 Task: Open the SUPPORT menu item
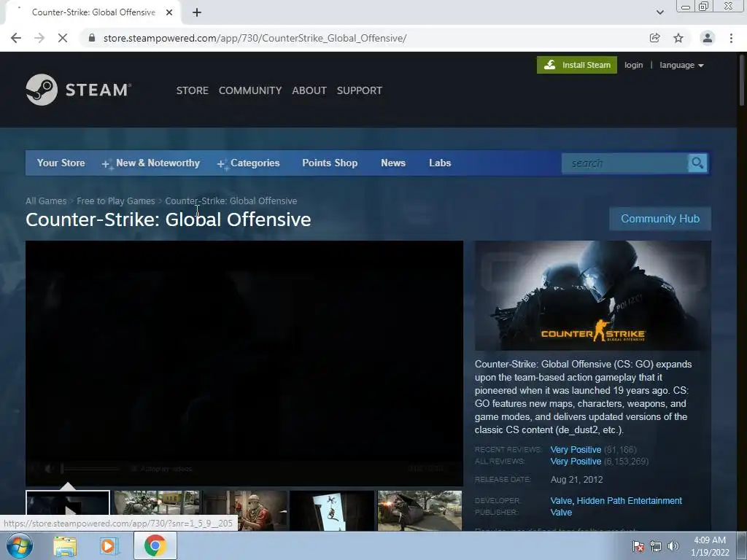coord(359,90)
